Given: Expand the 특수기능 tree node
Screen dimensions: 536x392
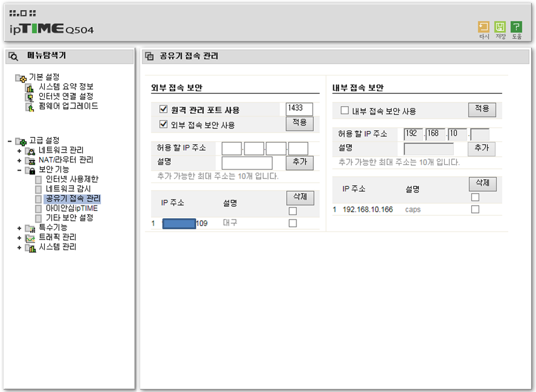Looking at the screenshot, I should point(19,228).
